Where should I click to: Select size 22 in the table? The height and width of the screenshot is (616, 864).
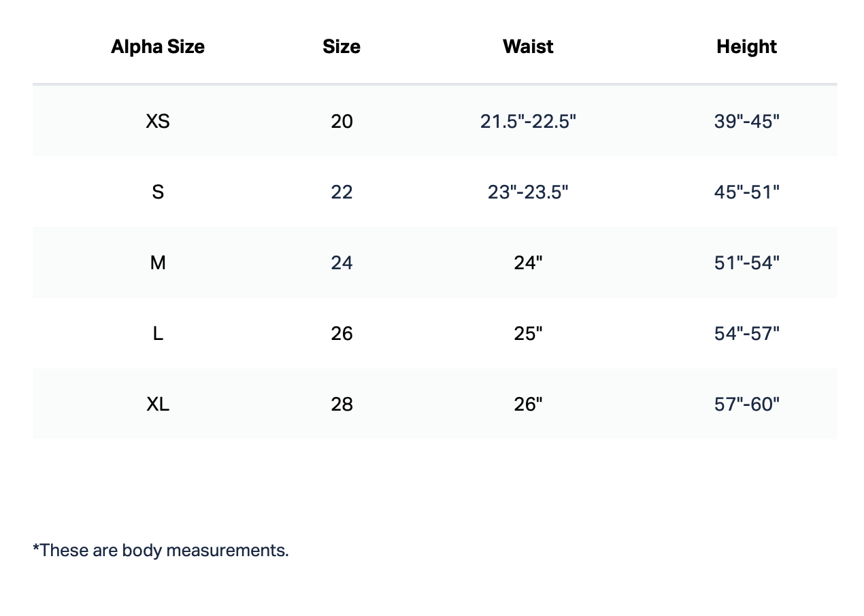pos(342,192)
